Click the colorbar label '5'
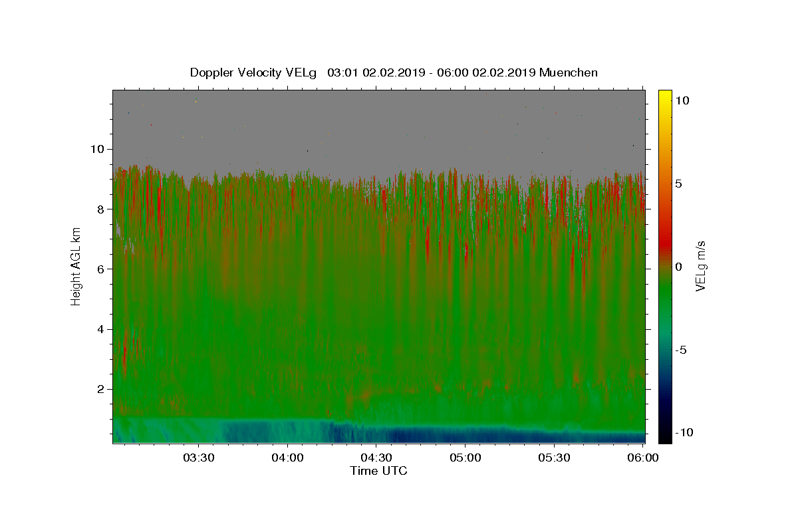 point(678,184)
